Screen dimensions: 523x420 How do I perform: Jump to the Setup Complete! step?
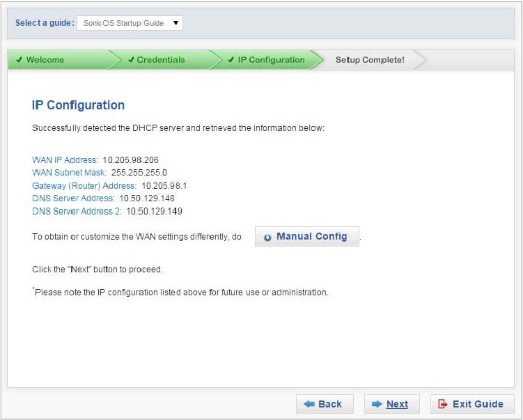(x=370, y=60)
